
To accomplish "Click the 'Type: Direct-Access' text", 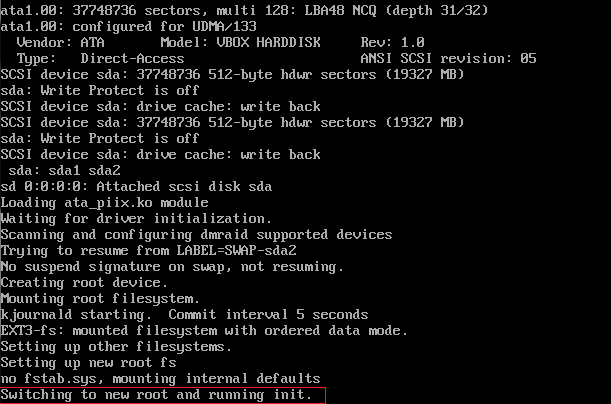I will (100, 58).
